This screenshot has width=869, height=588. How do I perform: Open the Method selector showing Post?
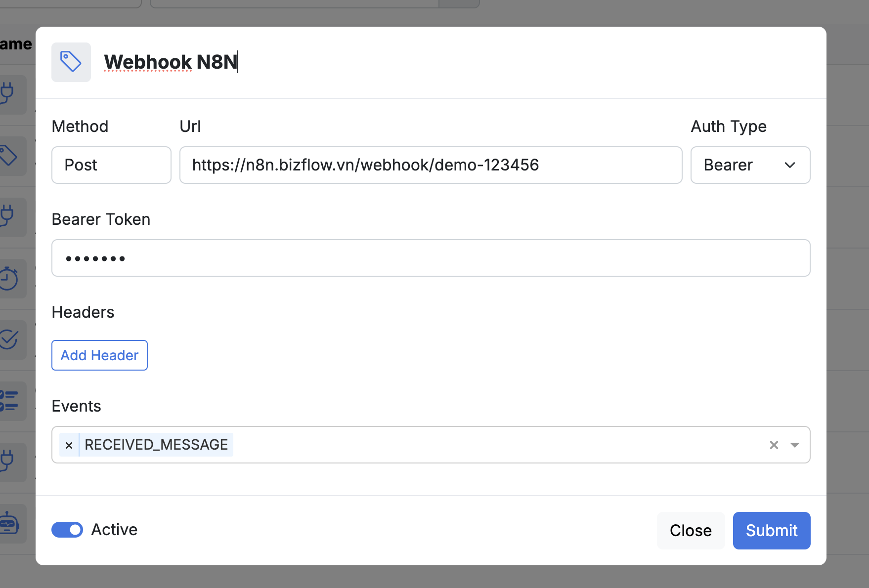pos(111,165)
